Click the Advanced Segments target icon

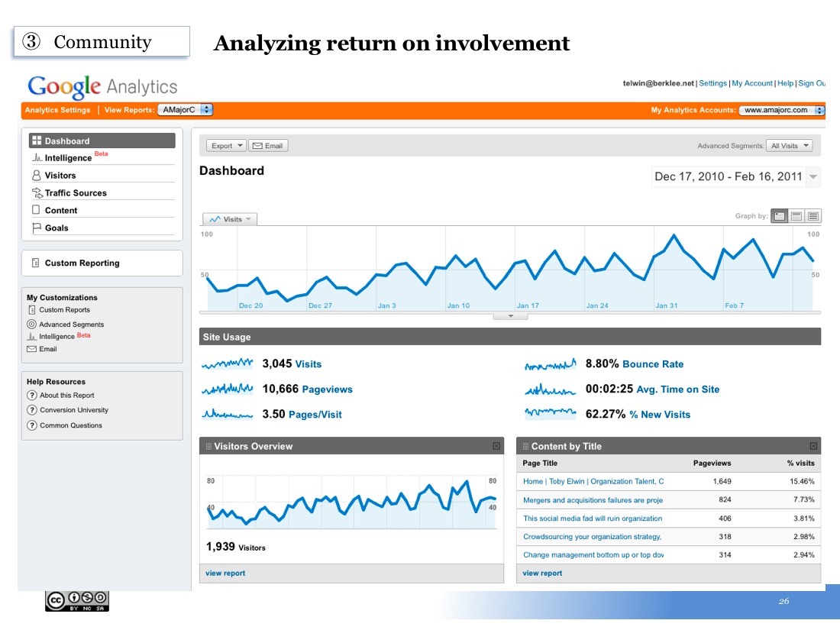tap(31, 324)
